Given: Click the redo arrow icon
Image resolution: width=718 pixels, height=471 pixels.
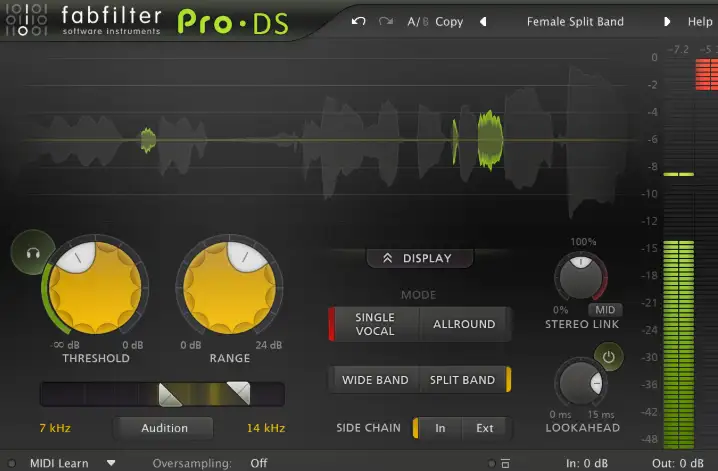Looking at the screenshot, I should tap(386, 21).
